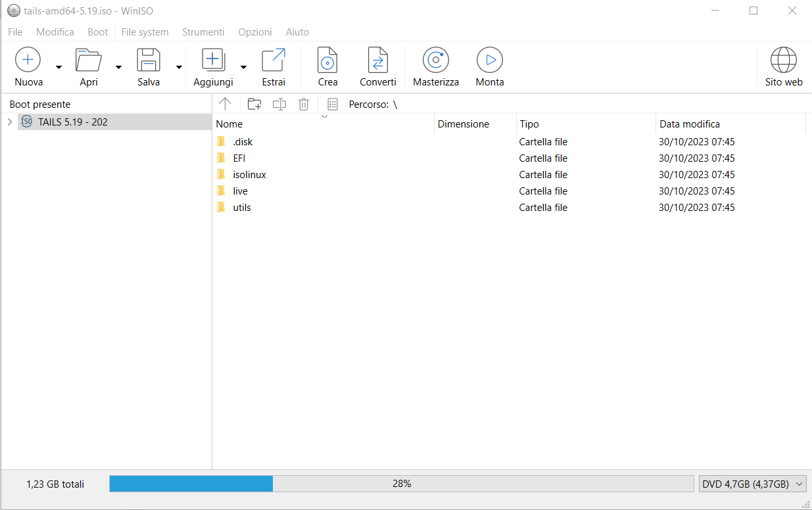This screenshot has width=812, height=510.
Task: Sort by the Tipo column header
Action: pos(586,124)
